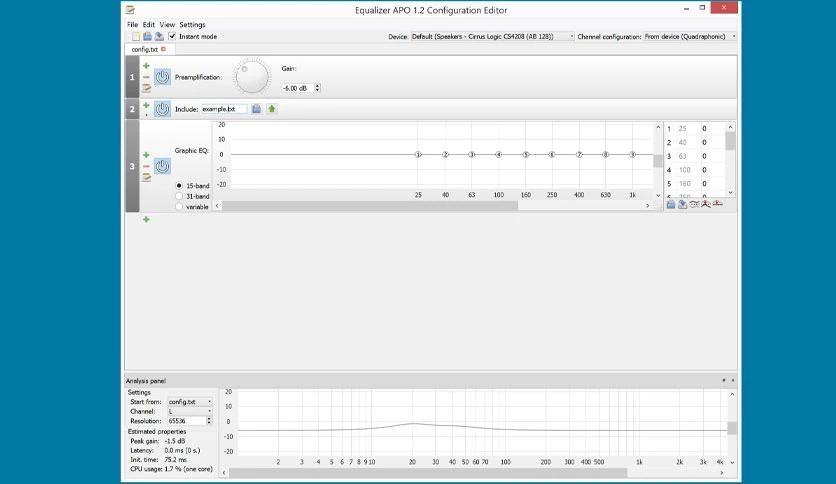Click frequency cell '40' in band table

(x=682, y=142)
